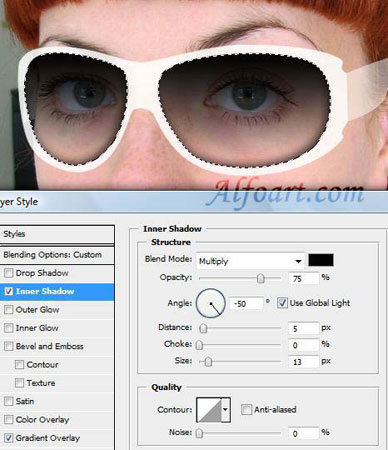The width and height of the screenshot is (388, 450).
Task: Open the Blend Mode Multiply dropdown
Action: coord(250,261)
